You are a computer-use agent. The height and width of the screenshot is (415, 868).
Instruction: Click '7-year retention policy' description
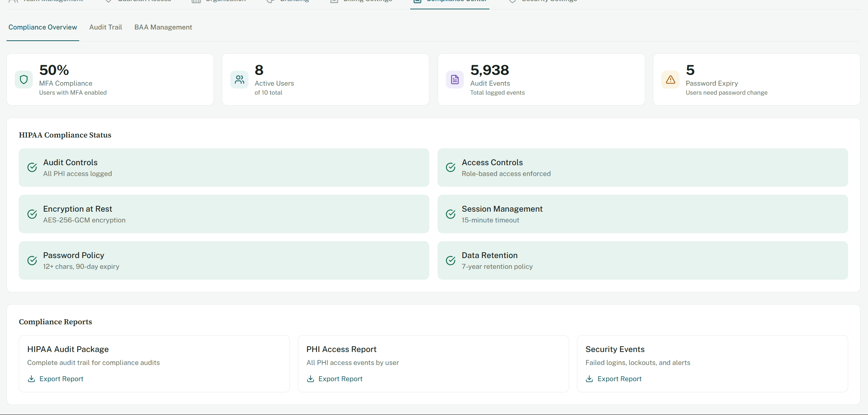(x=497, y=266)
